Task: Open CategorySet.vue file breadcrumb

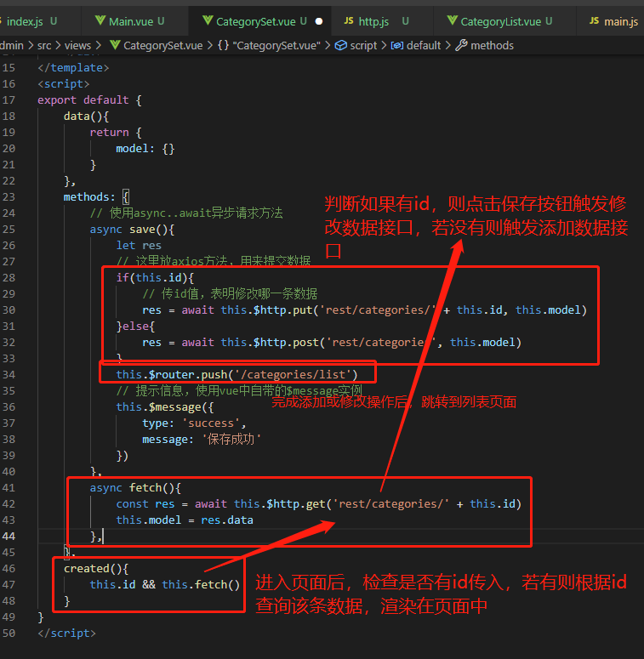Action: pos(162,45)
